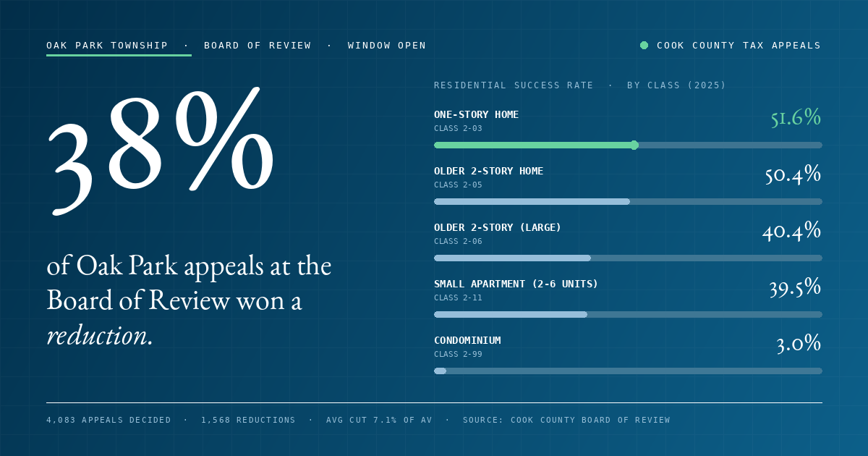Click the Older 2-Story Home progress bar
This screenshot has width=868, height=456.
[628, 201]
